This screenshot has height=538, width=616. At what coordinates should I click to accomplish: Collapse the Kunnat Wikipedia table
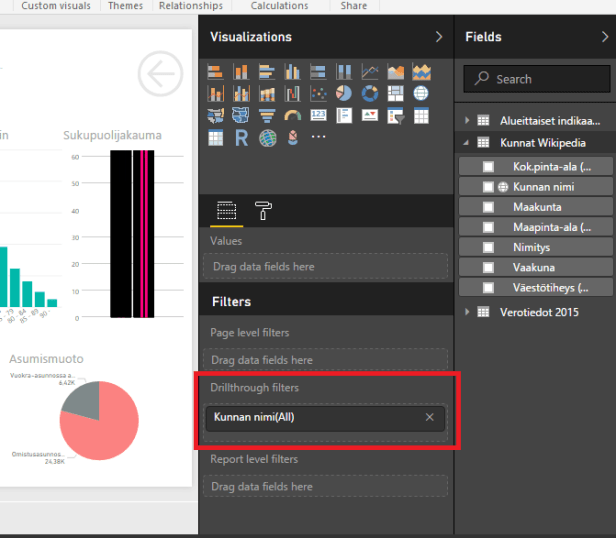pyautogui.click(x=467, y=143)
